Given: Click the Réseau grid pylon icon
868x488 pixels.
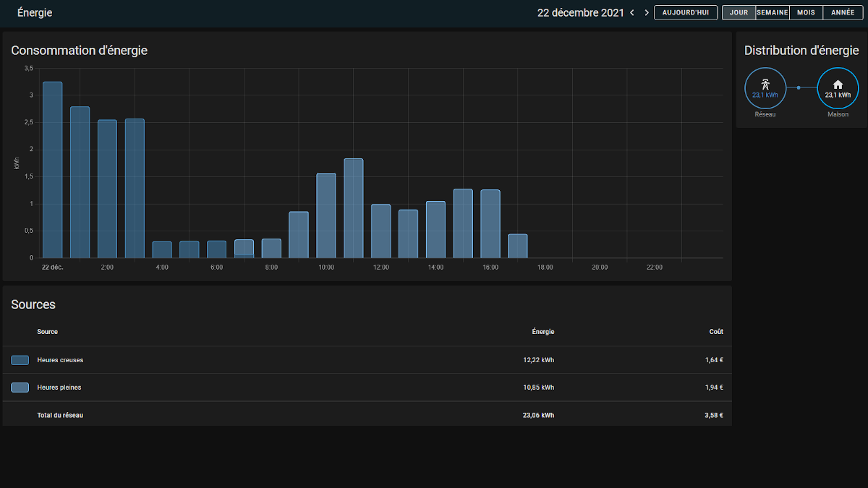Looking at the screenshot, I should 765,84.
